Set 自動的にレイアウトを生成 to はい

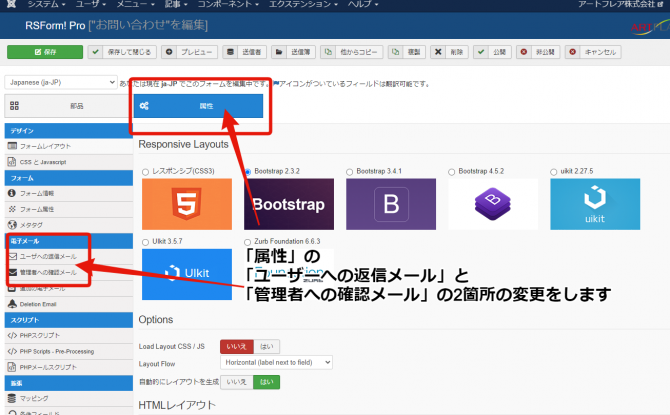coord(267,382)
